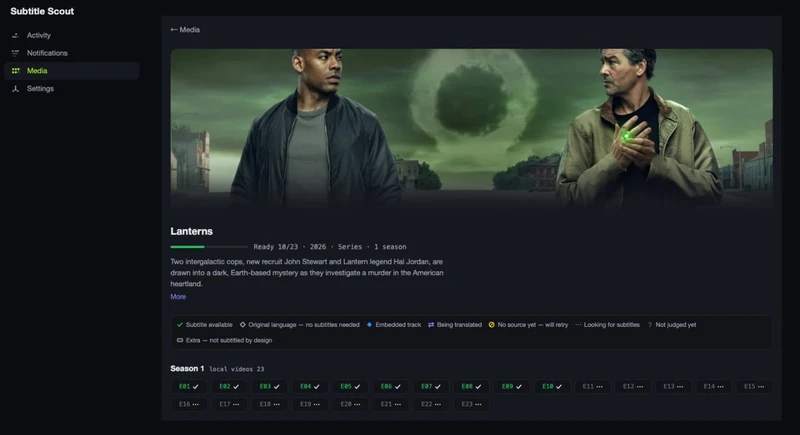
Task: Select the pending E12 episode chip
Action: (633, 387)
